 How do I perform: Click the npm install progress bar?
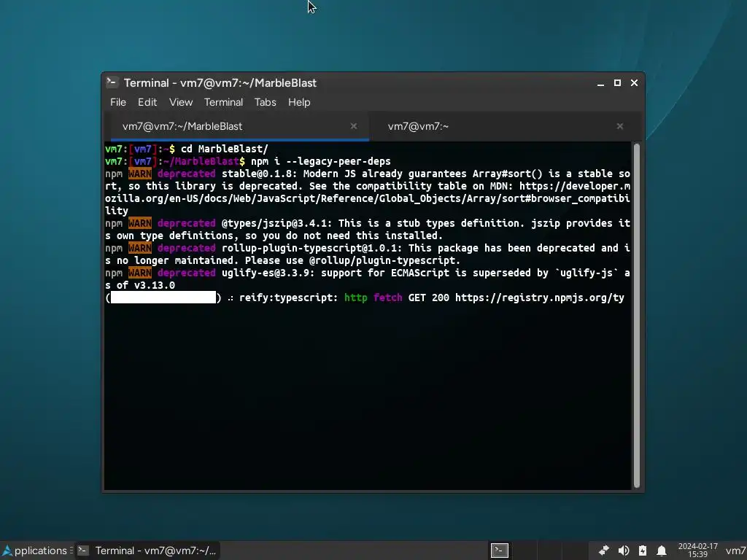pyautogui.click(x=163, y=297)
